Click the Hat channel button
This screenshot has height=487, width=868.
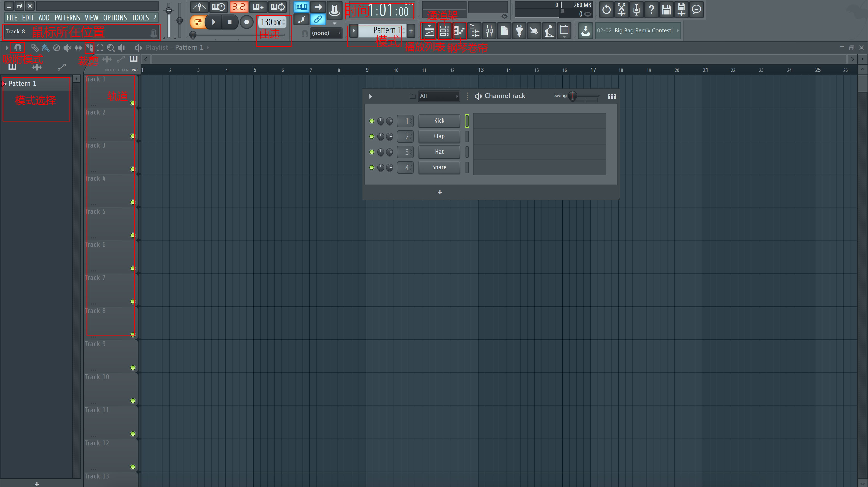(x=439, y=152)
